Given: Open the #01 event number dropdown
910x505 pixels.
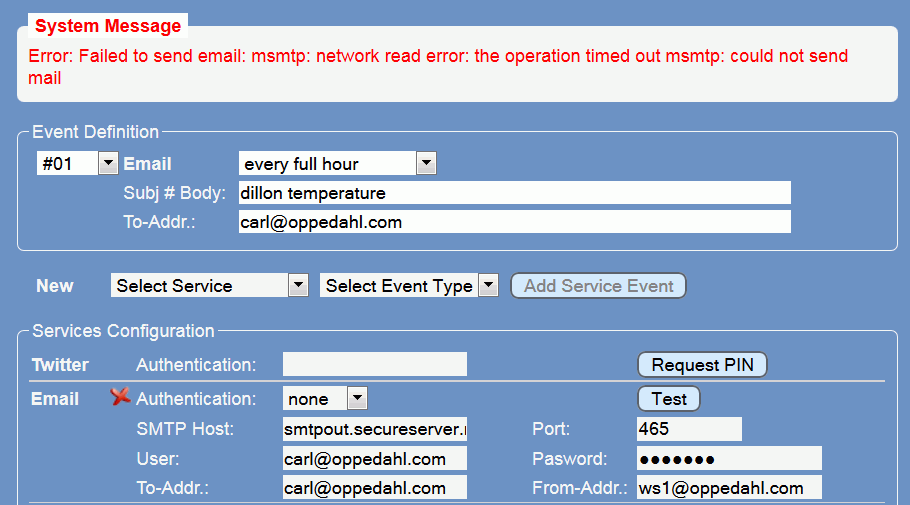Looking at the screenshot, I should [78, 164].
